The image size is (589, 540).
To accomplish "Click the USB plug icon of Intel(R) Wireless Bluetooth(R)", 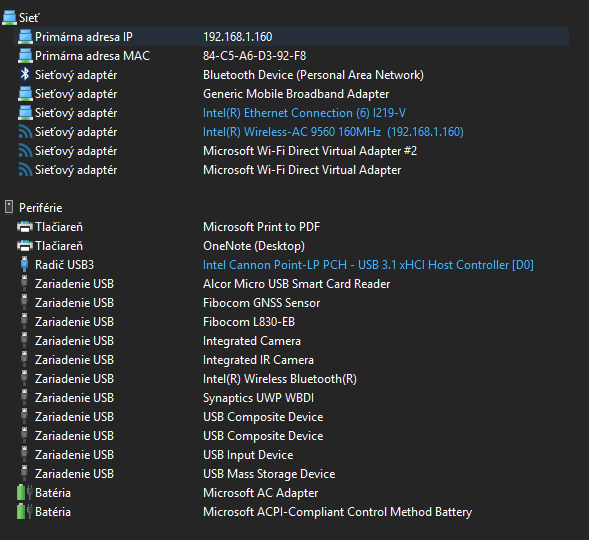I will (x=24, y=379).
